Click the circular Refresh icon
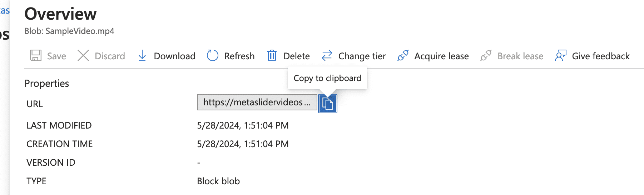The image size is (644, 195). coord(213,56)
